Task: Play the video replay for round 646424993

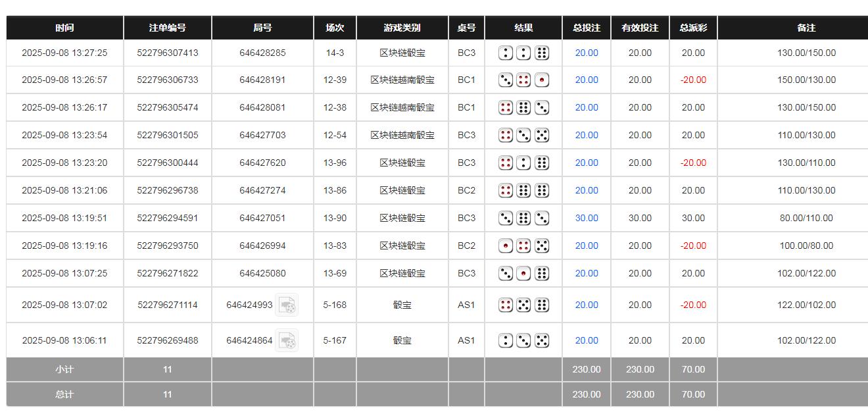Action: (287, 305)
